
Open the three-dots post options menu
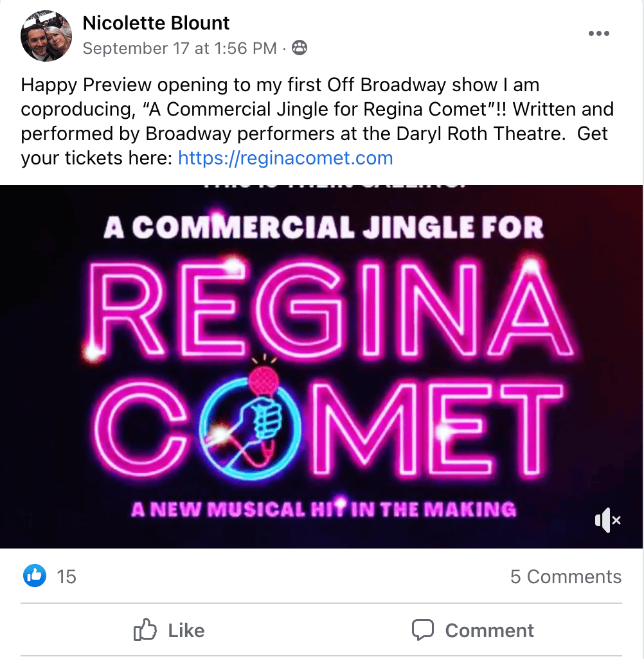tap(598, 34)
